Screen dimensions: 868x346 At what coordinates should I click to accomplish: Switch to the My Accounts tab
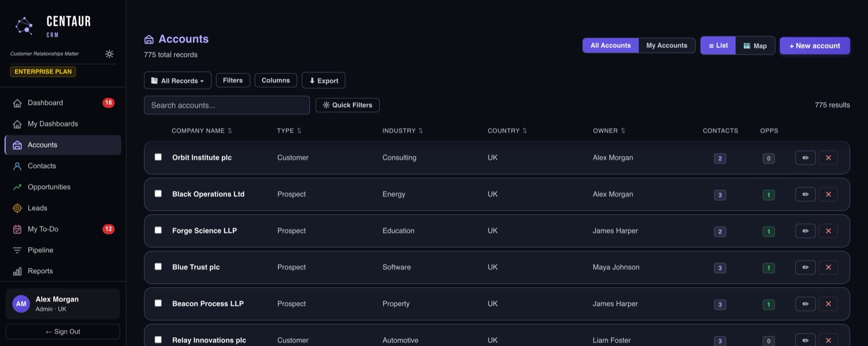[667, 46]
